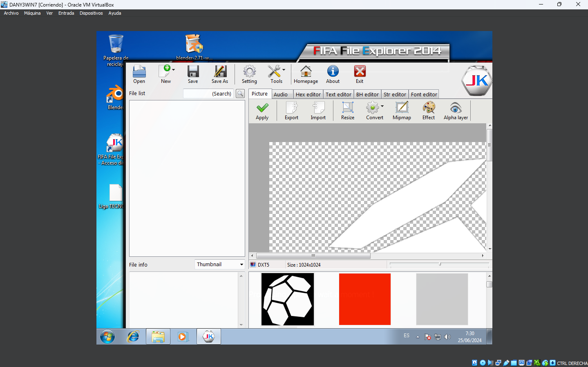The width and height of the screenshot is (588, 367).
Task: Click the picture zoom slider
Action: point(439,265)
